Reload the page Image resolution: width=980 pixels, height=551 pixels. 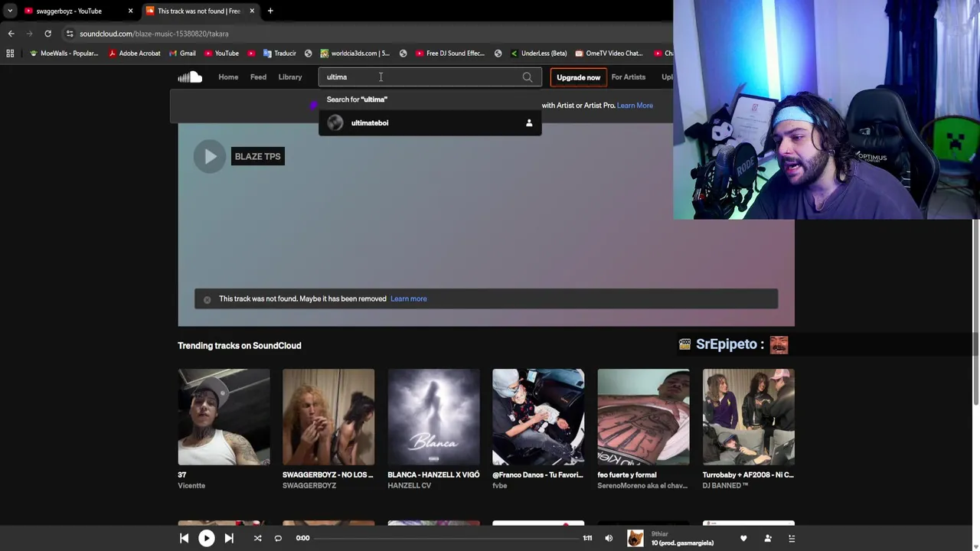47,34
